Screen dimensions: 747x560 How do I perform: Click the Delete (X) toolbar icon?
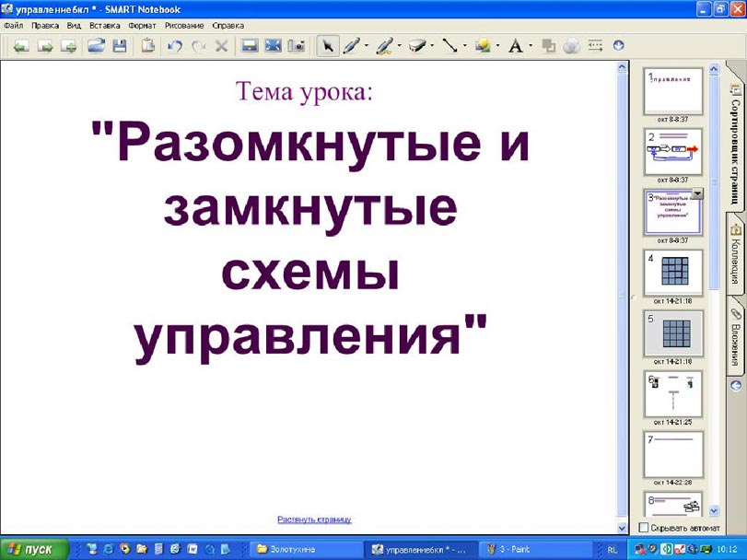pos(221,45)
